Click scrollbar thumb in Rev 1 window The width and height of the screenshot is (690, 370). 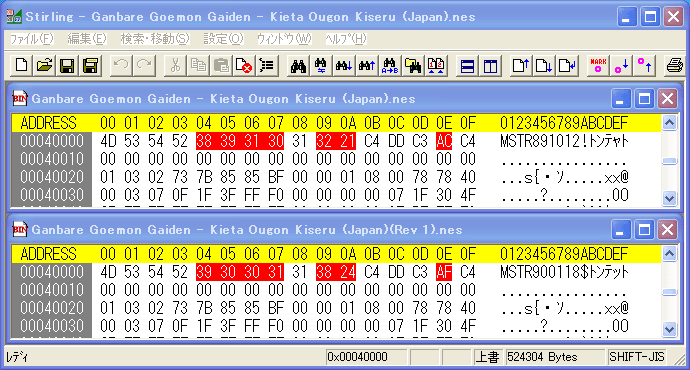tap(669, 292)
